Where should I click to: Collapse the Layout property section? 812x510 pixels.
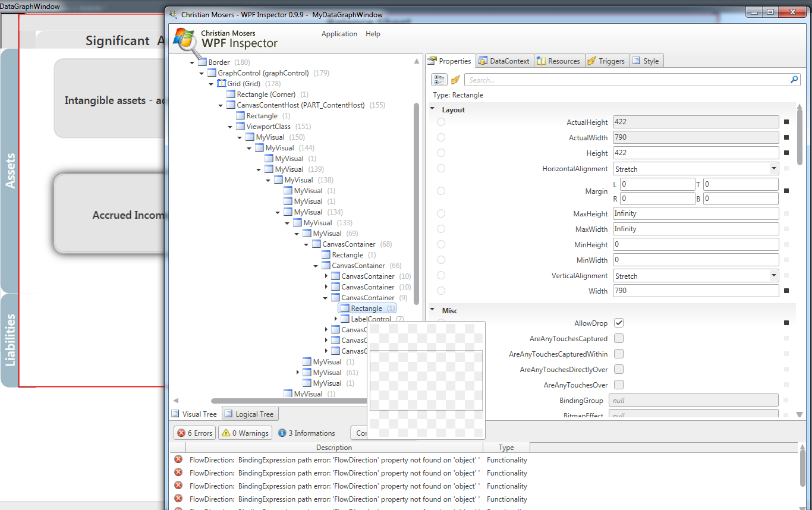(x=432, y=109)
